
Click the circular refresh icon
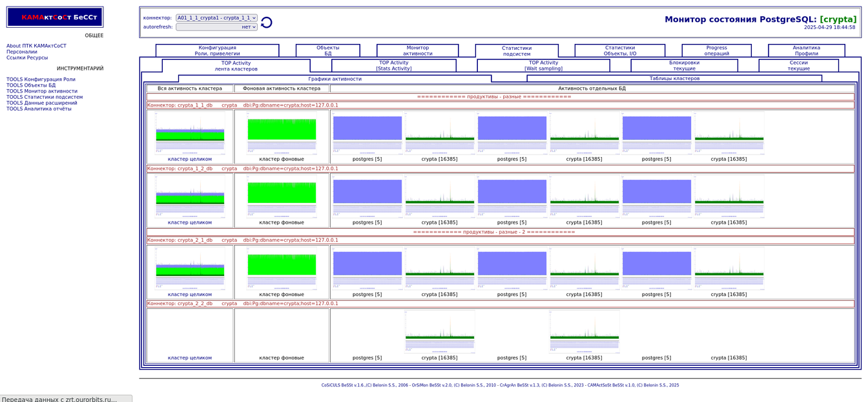point(266,23)
